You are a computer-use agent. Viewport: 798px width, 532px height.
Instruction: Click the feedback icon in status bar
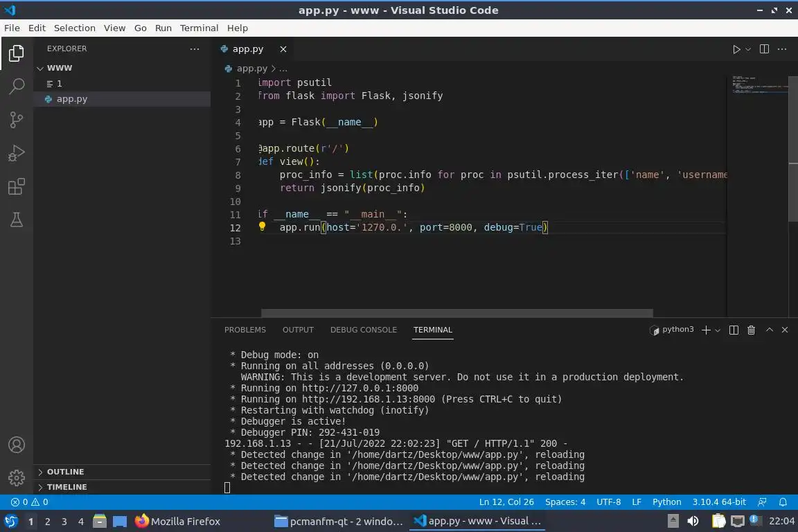coord(762,502)
